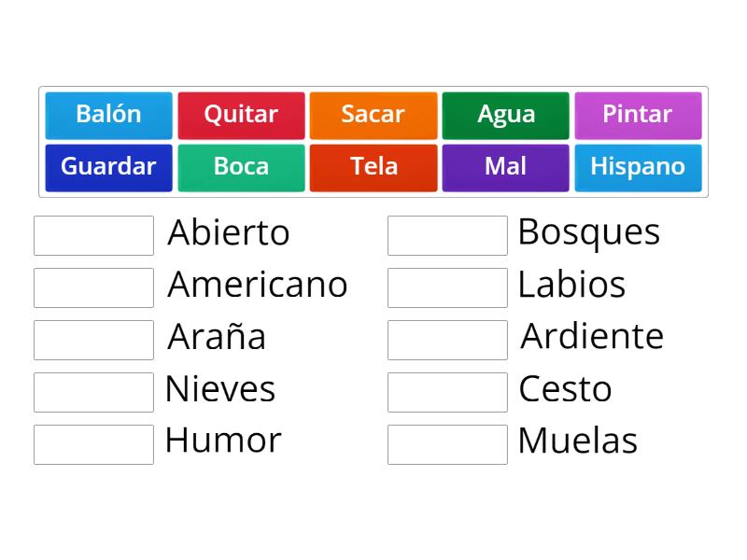This screenshot has height=560, width=747.
Task: Click the answer box next to Abierto
Action: pos(92,235)
